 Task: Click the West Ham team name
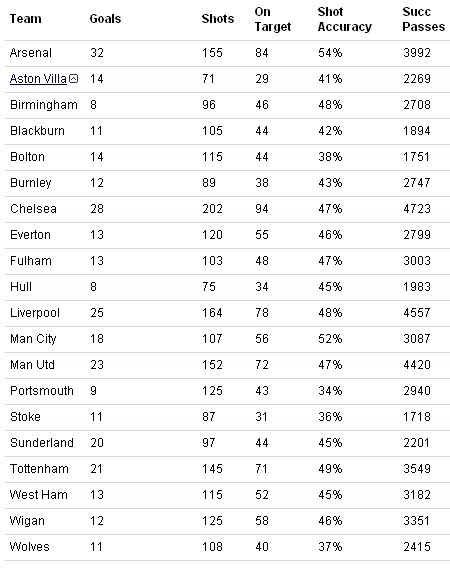(x=39, y=495)
